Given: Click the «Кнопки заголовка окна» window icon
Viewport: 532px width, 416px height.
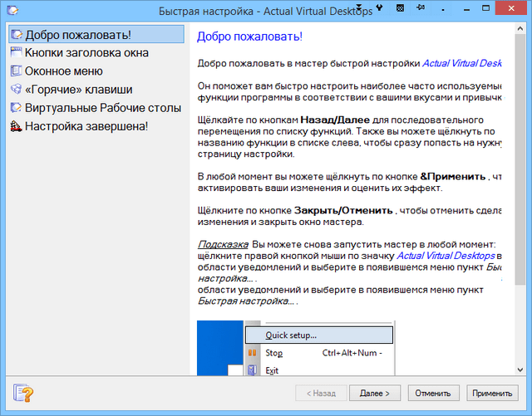Looking at the screenshot, I should pos(16,52).
